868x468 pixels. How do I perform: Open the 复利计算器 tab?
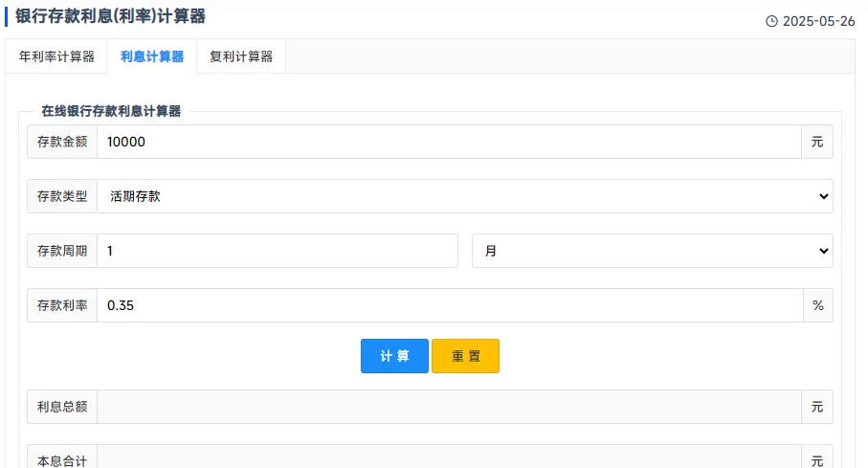point(241,56)
